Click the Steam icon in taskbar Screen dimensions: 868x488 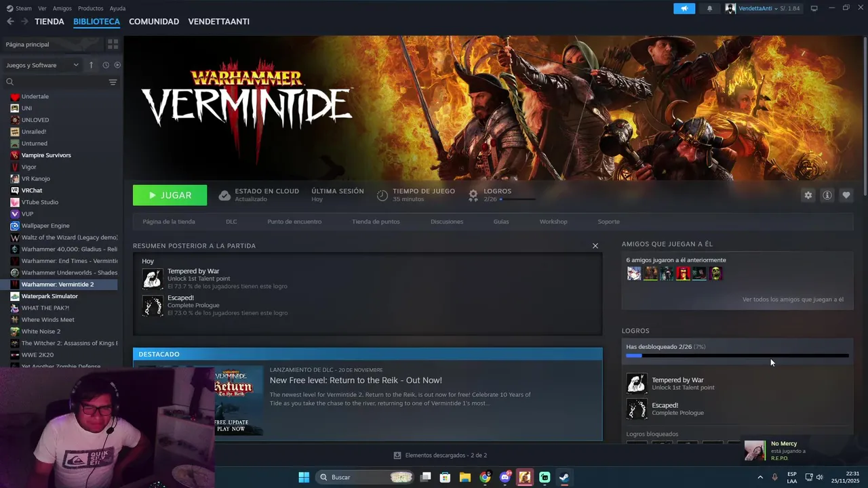click(x=564, y=477)
